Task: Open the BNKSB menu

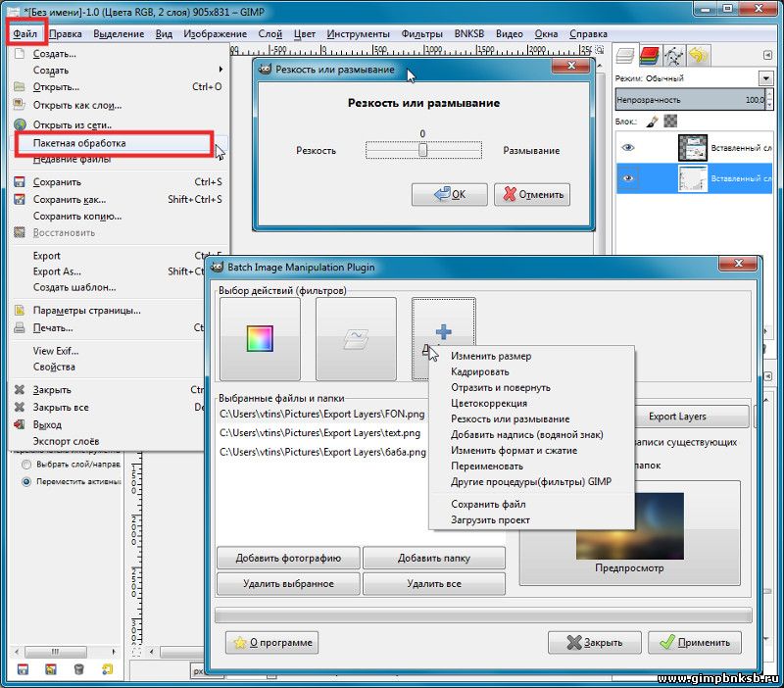Action: click(x=469, y=33)
